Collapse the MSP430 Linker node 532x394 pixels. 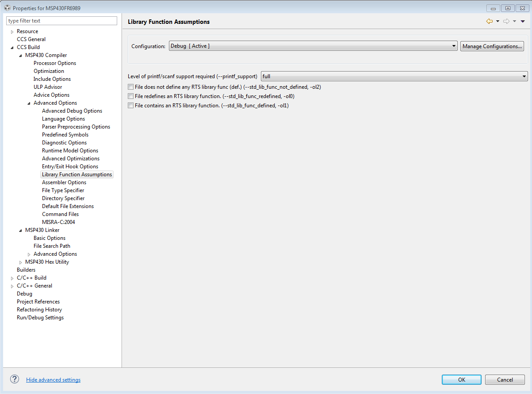pyautogui.click(x=21, y=231)
